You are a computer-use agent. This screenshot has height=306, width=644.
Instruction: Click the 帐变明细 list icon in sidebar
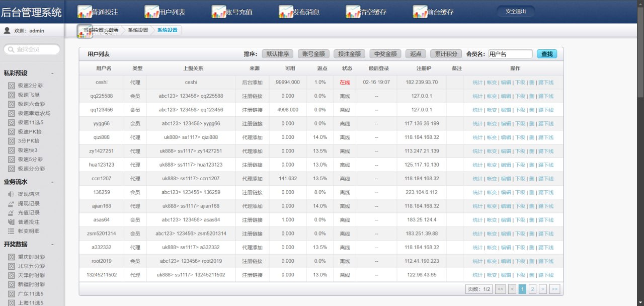11,231
